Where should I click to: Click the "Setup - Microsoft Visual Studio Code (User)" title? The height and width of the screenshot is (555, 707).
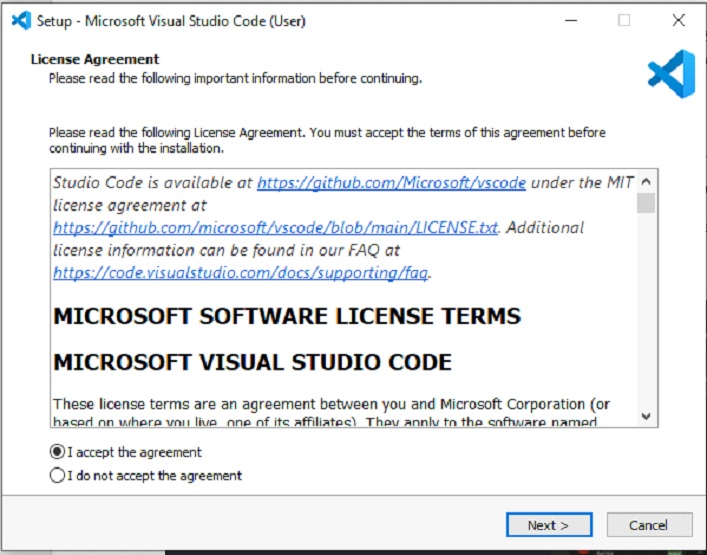click(x=171, y=21)
